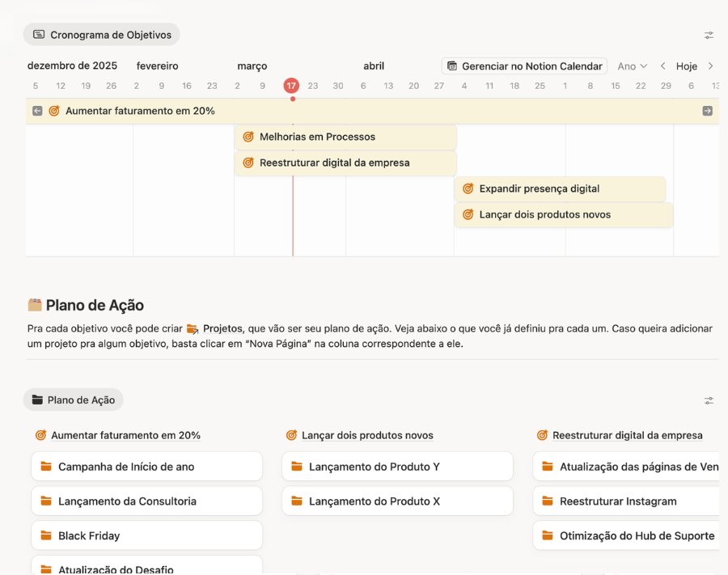728x575 pixels.
Task: Click Gerenciar no Notion Calendar button
Action: 524,66
